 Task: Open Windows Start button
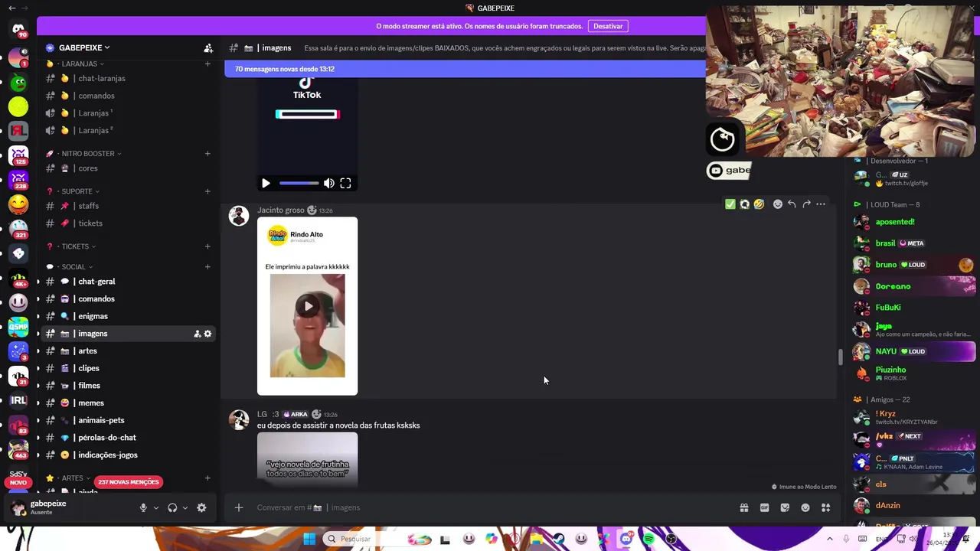(309, 539)
